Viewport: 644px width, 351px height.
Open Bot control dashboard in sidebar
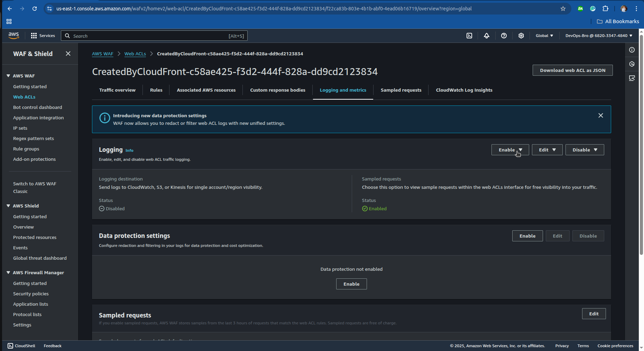[x=38, y=107]
